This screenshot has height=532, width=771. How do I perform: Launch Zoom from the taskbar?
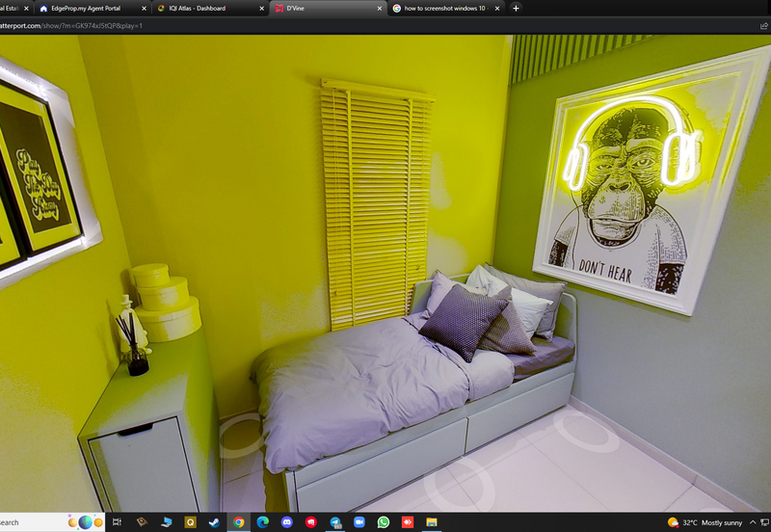point(359,522)
